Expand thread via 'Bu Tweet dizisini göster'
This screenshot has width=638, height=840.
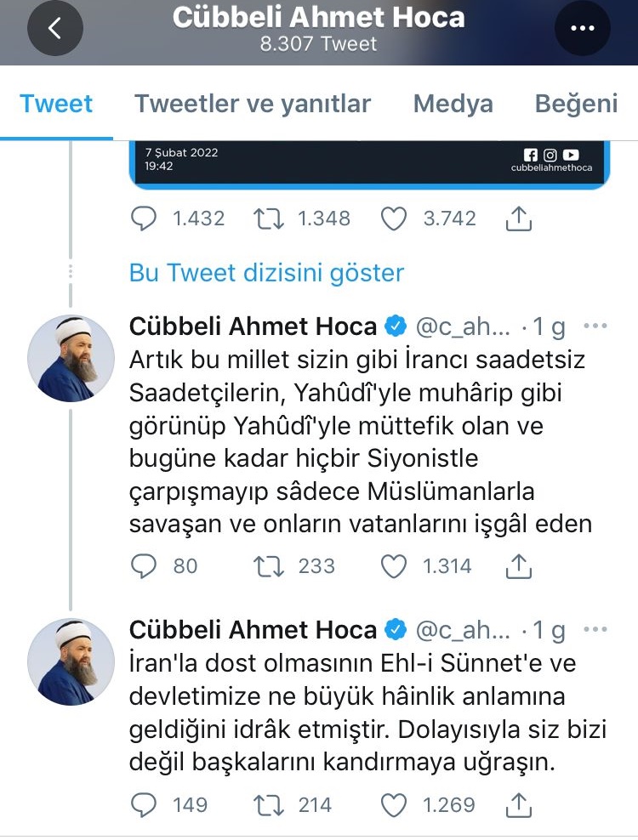(x=266, y=273)
